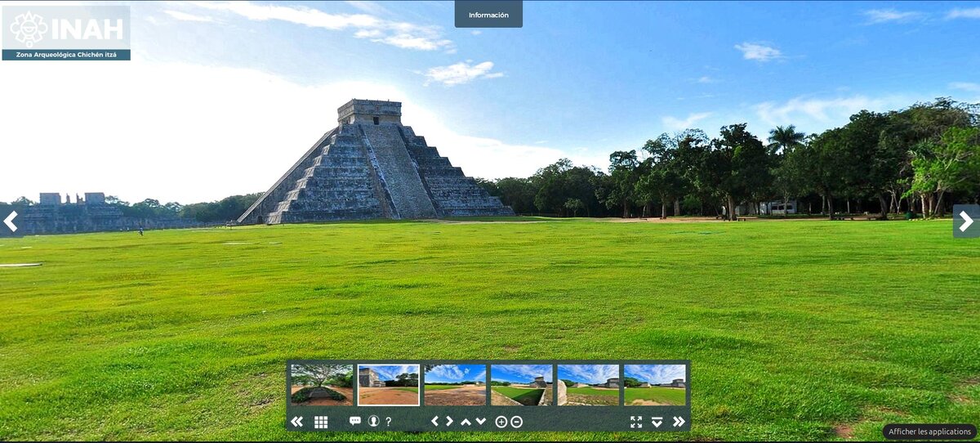Skip to previous thumbnails with double-left arrows
The height and width of the screenshot is (443, 980).
tap(296, 422)
